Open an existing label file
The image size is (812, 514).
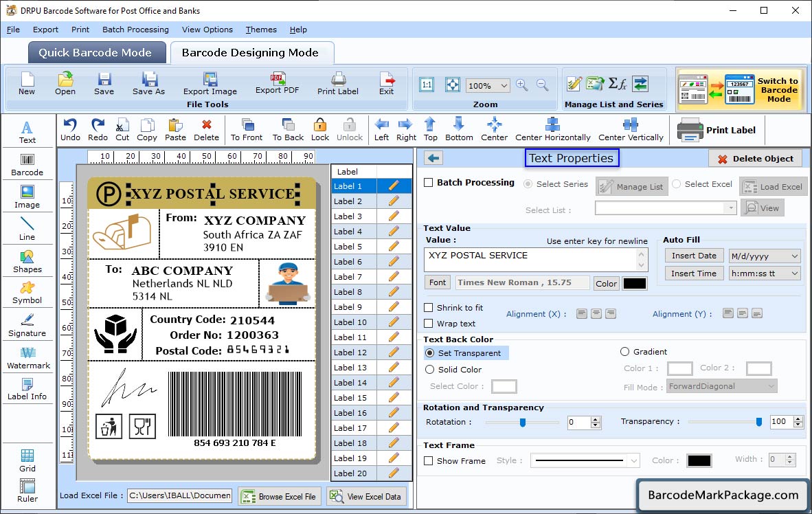pyautogui.click(x=65, y=84)
